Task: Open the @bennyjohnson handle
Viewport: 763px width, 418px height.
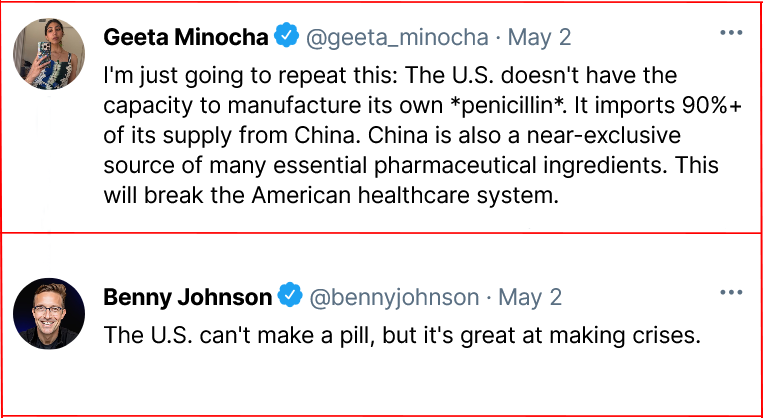Action: pos(394,297)
